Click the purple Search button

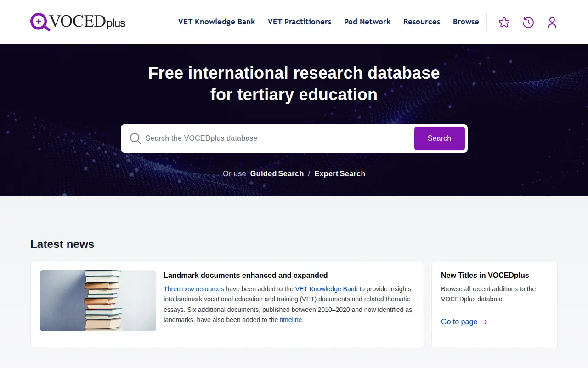(x=440, y=138)
